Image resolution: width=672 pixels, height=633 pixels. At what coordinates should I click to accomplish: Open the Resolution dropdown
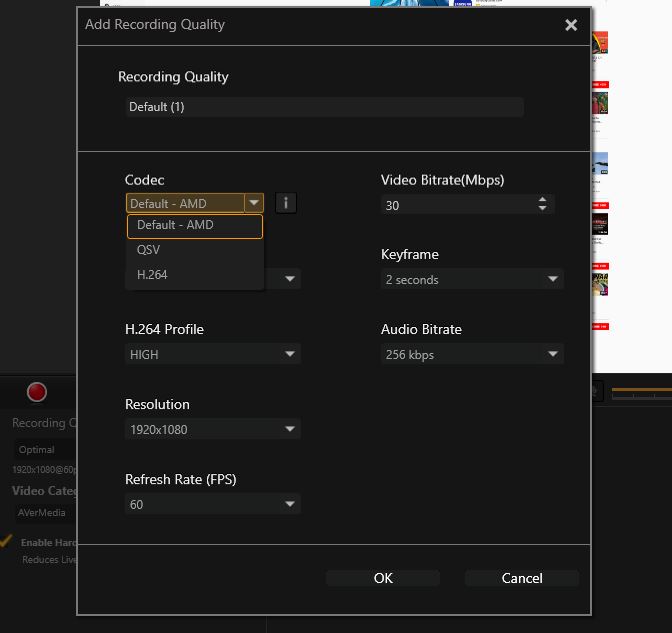213,429
